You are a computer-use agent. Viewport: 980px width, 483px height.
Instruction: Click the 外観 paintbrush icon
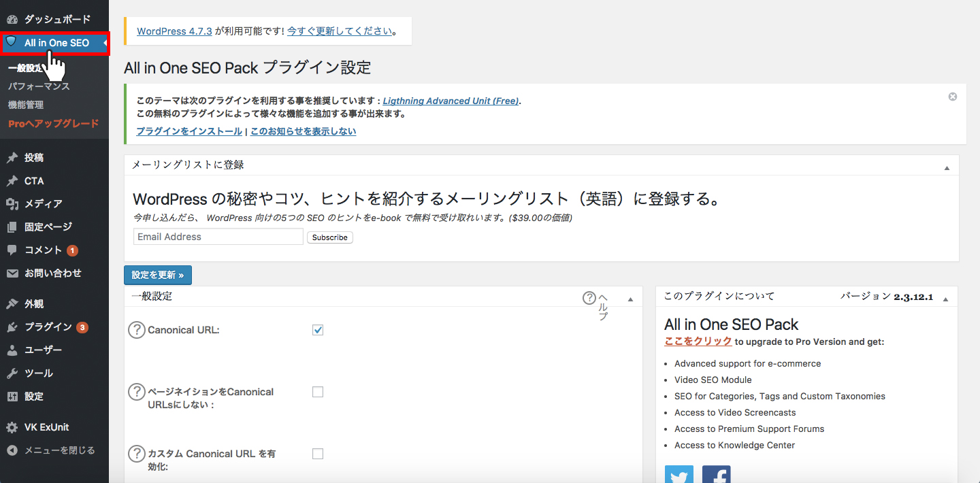pos(12,304)
